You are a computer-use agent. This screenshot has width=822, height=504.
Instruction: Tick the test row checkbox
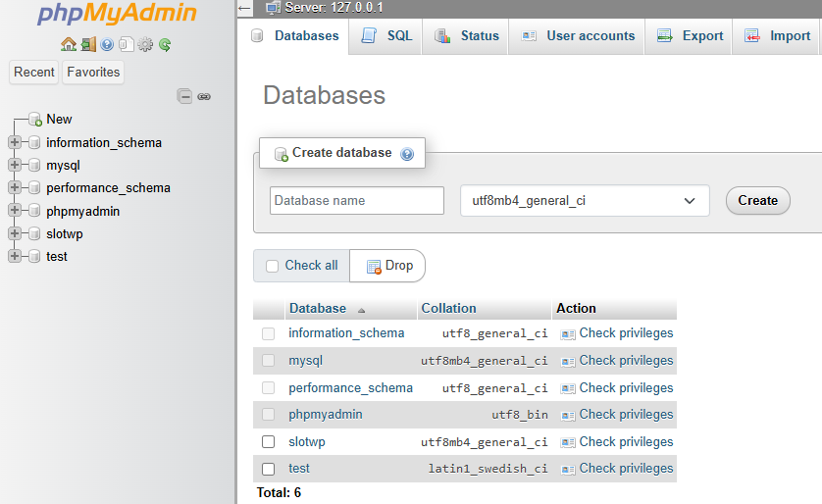tap(269, 469)
